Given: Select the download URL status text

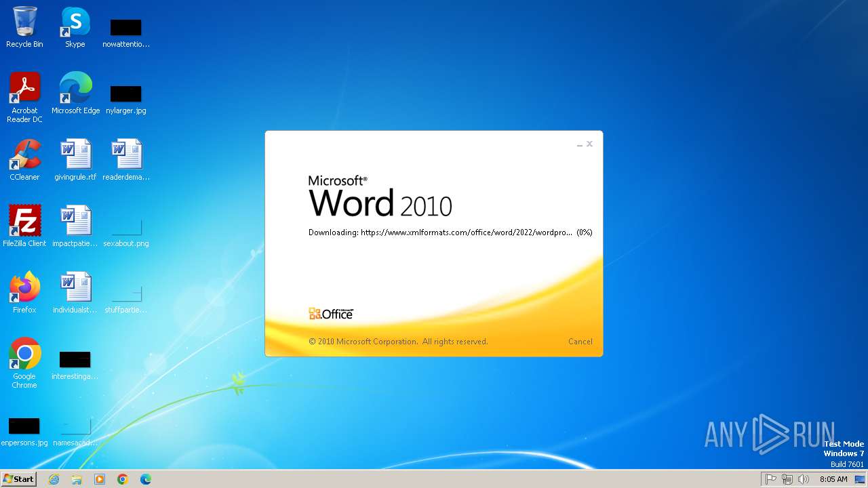Looking at the screenshot, I should [x=450, y=232].
